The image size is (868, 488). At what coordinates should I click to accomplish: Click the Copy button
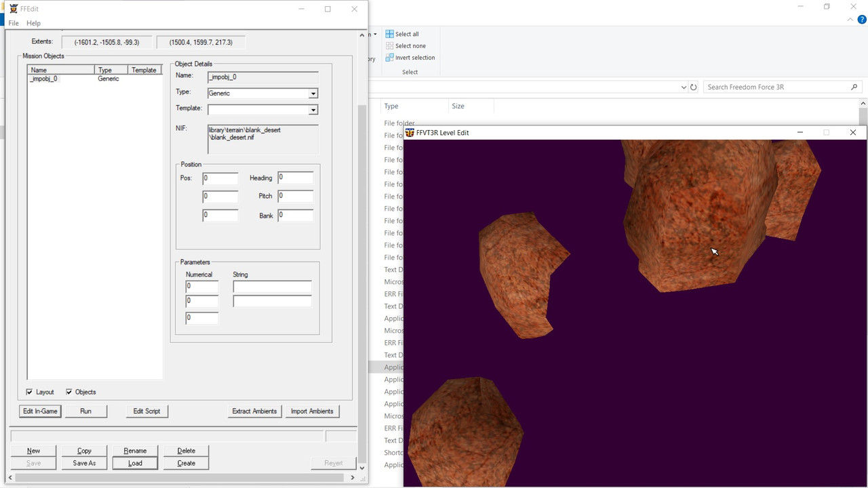coord(84,451)
